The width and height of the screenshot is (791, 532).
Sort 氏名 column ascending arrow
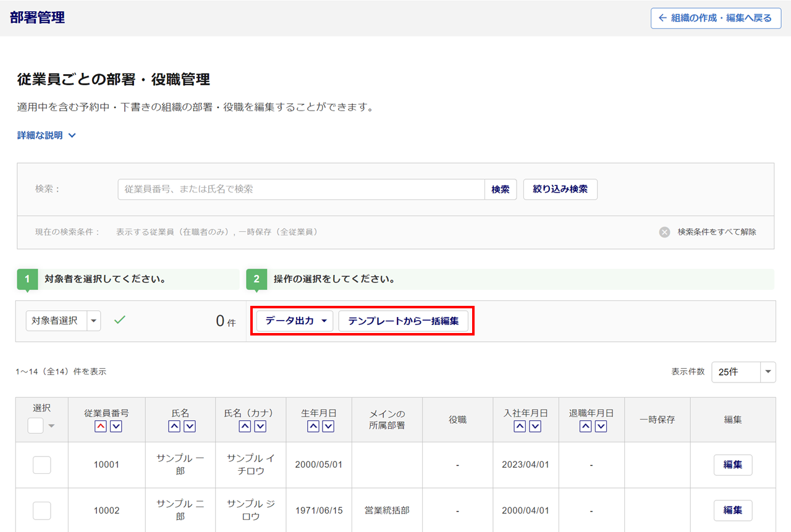174,426
